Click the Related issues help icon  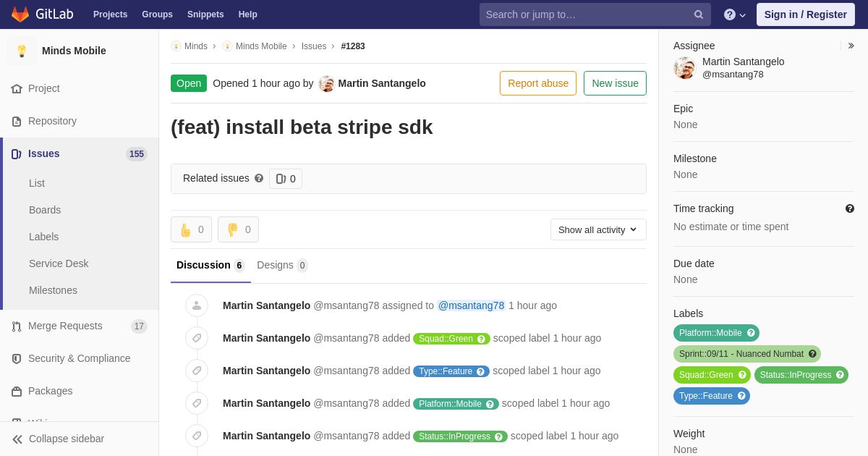pyautogui.click(x=259, y=178)
